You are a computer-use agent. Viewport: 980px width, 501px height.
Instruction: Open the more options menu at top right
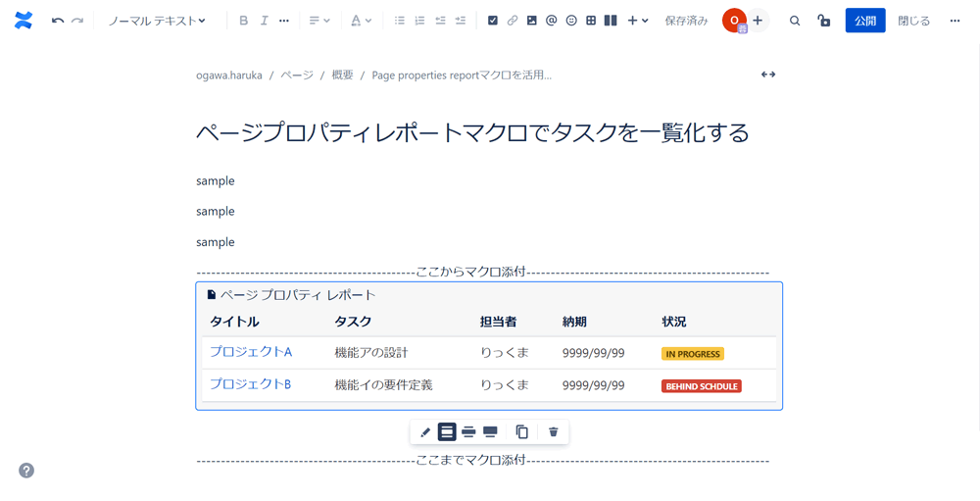tap(955, 21)
